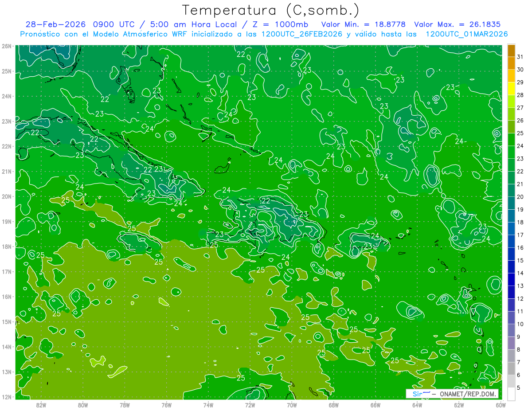Click the color bar label "18"
The image size is (532, 411).
pos(520,222)
